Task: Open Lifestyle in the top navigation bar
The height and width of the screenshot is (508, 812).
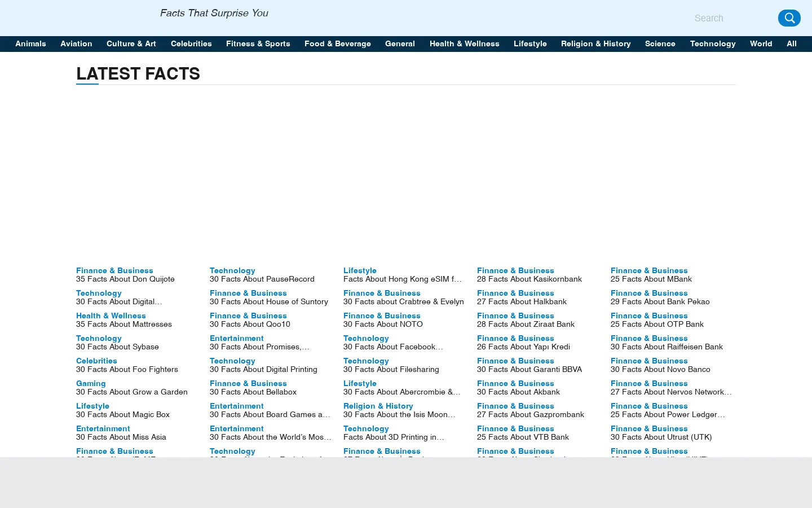Action: 530,43
